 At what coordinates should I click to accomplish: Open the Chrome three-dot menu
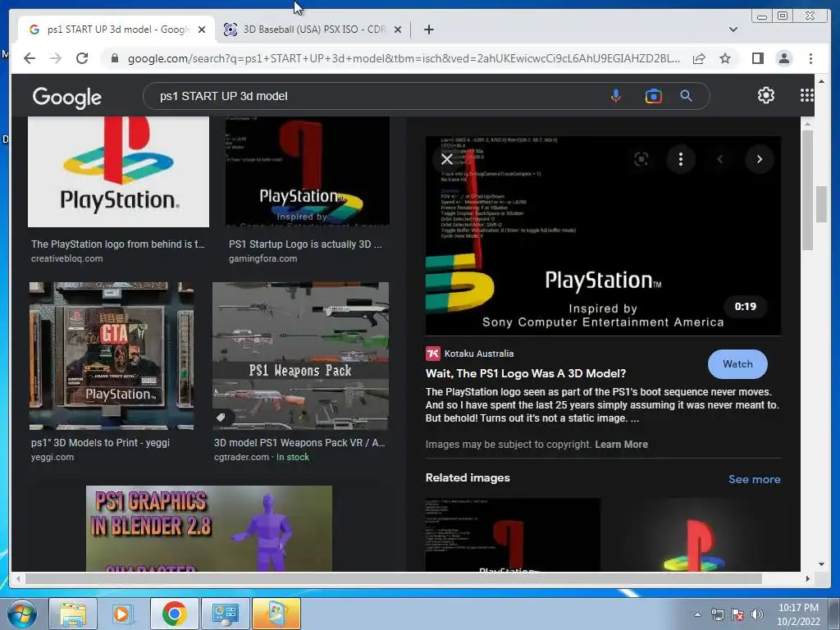[x=810, y=58]
